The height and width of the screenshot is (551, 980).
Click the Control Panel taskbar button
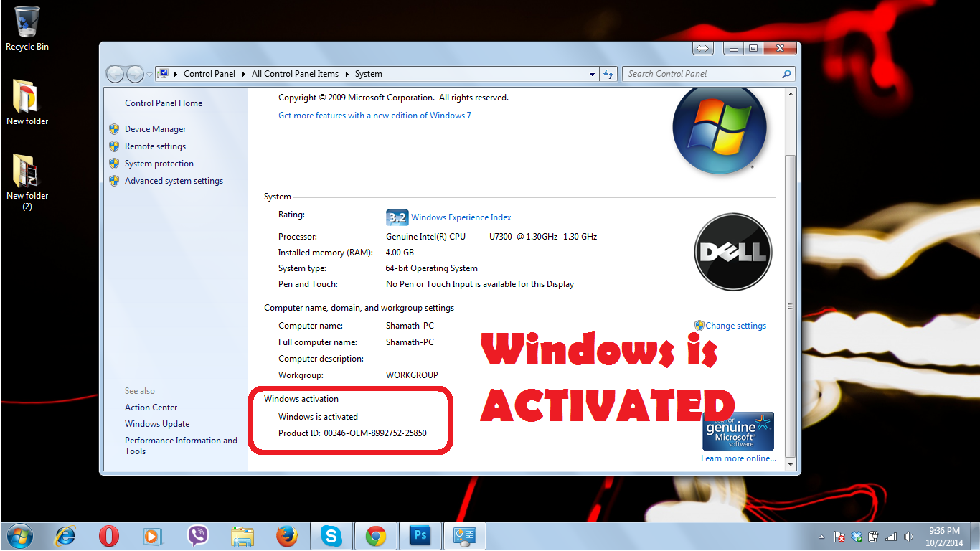[465, 536]
